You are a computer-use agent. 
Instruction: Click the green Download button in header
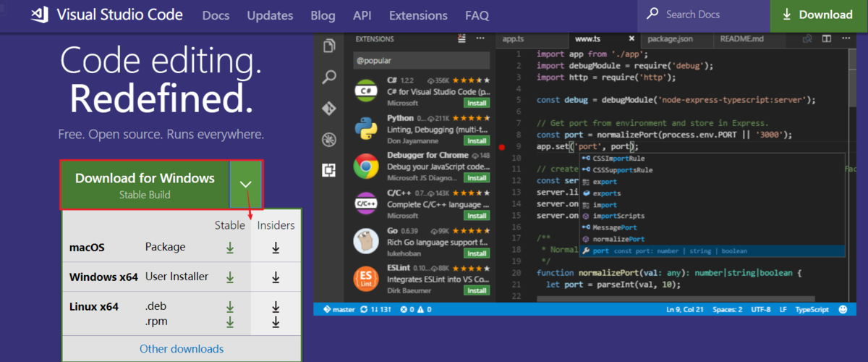click(x=819, y=15)
